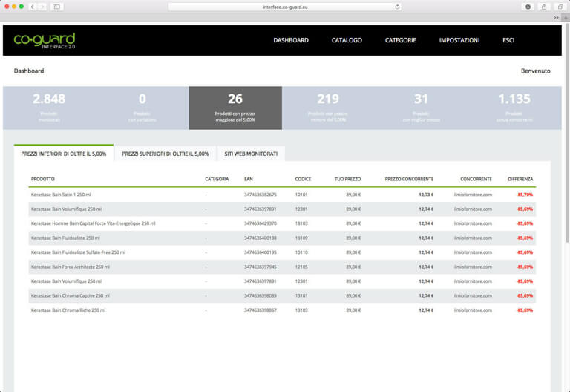Screen dimensions: 570x392
Task: Sort by CODICE column header
Action: pyautogui.click(x=303, y=179)
